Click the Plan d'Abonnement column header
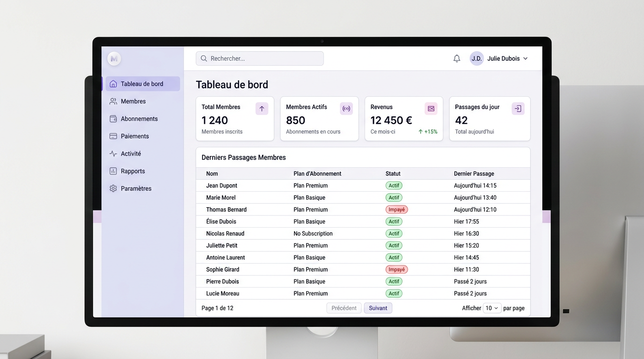Screen dimensions: 644x359 click(x=317, y=173)
